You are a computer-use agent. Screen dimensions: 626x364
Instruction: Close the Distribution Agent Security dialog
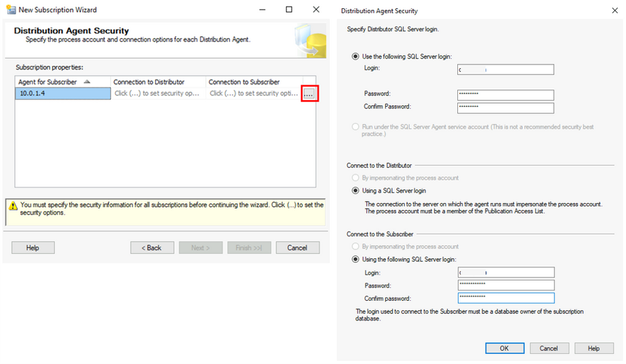click(614, 11)
